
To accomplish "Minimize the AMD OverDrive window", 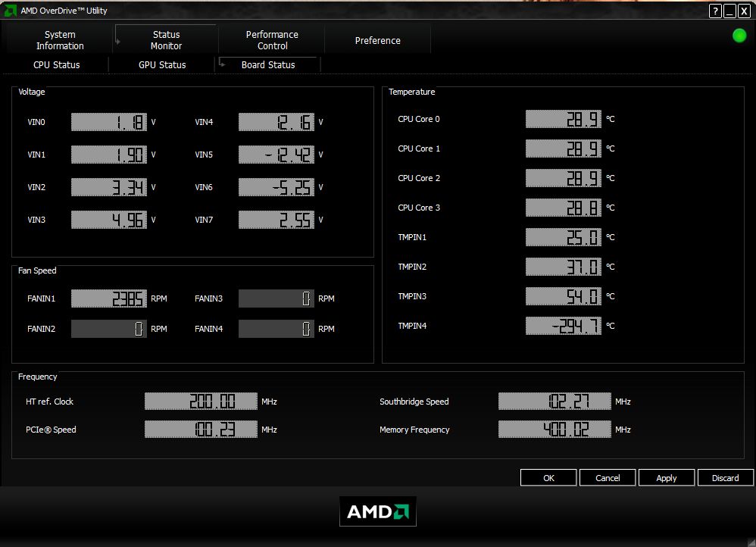I will click(x=729, y=11).
